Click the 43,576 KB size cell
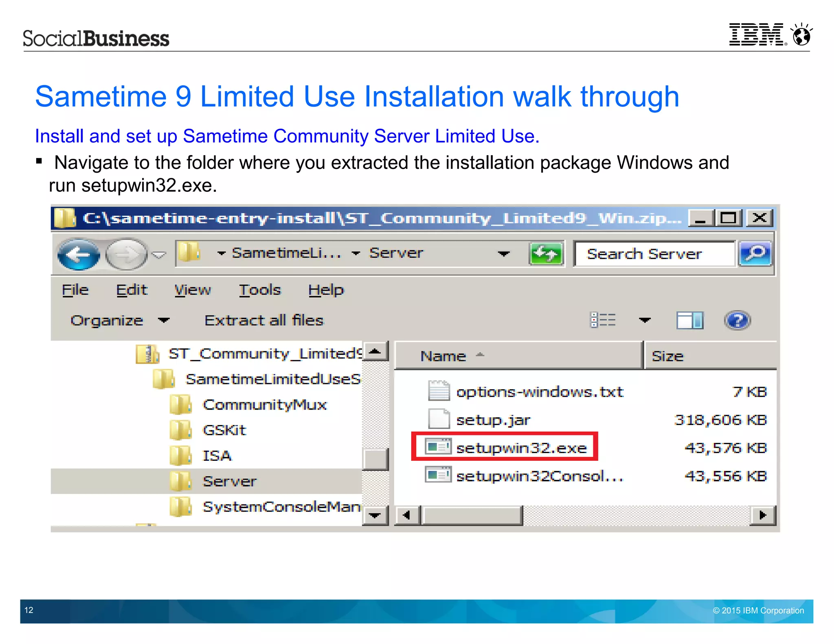Screen dimensions: 834x644 pyautogui.click(x=726, y=448)
